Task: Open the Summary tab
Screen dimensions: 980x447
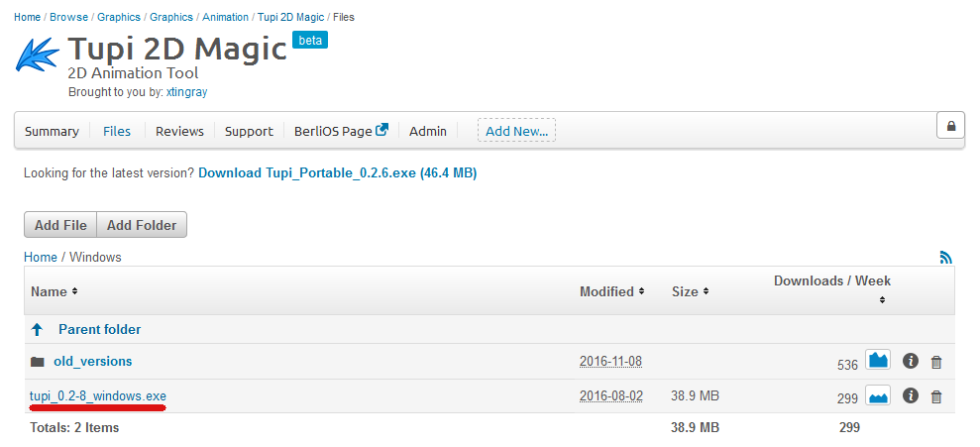Action: coord(52,131)
